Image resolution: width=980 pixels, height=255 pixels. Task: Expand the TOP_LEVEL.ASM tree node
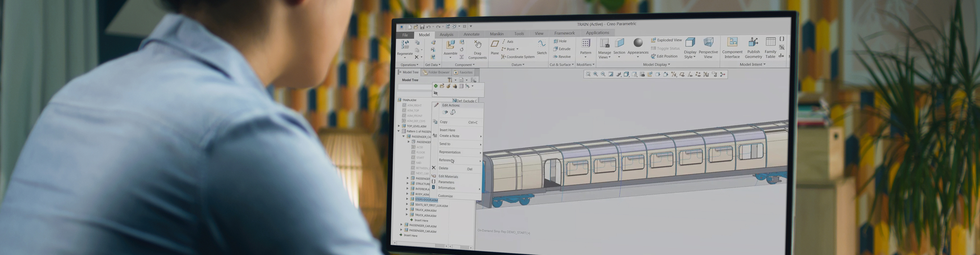click(x=399, y=126)
